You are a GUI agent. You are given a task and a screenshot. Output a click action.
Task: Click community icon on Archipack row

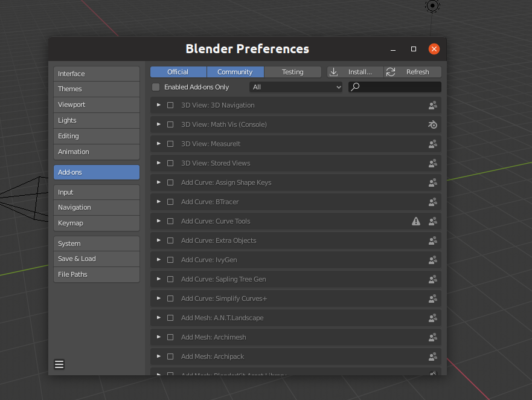pos(432,357)
